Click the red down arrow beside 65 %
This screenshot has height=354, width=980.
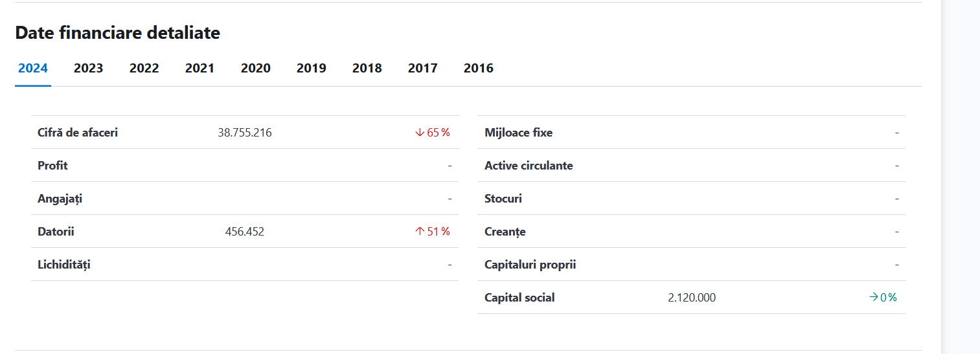pos(420,133)
